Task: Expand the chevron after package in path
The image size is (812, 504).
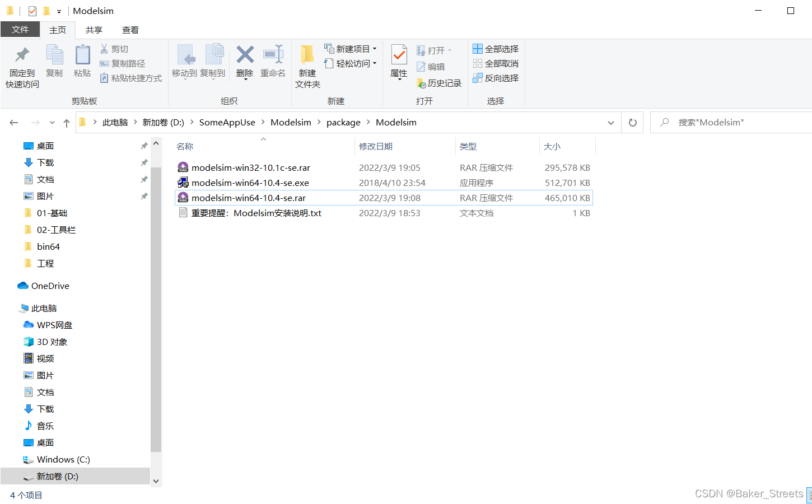Action: pyautogui.click(x=368, y=122)
